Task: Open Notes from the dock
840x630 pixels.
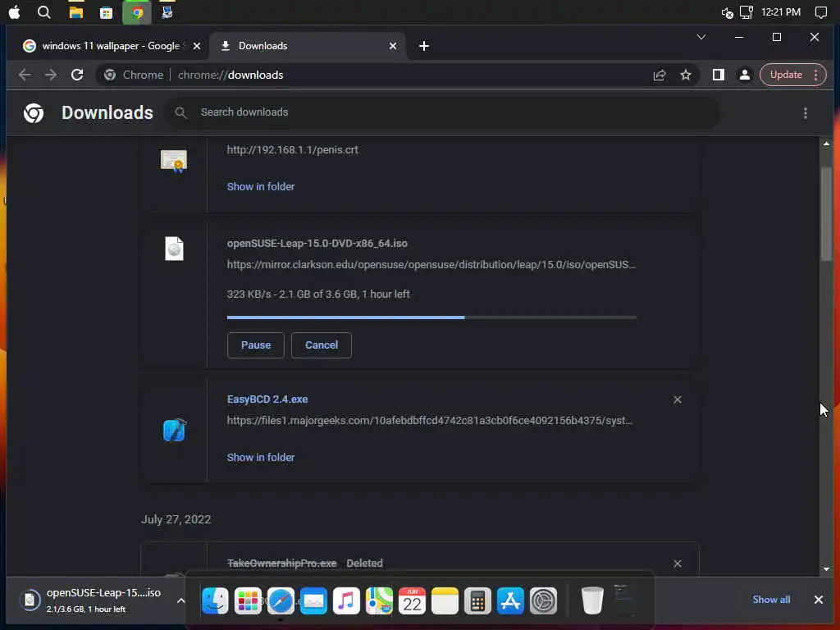Action: tap(445, 600)
